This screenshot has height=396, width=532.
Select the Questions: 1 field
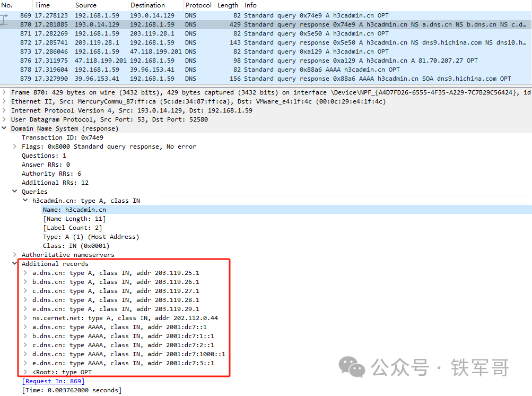[44, 155]
